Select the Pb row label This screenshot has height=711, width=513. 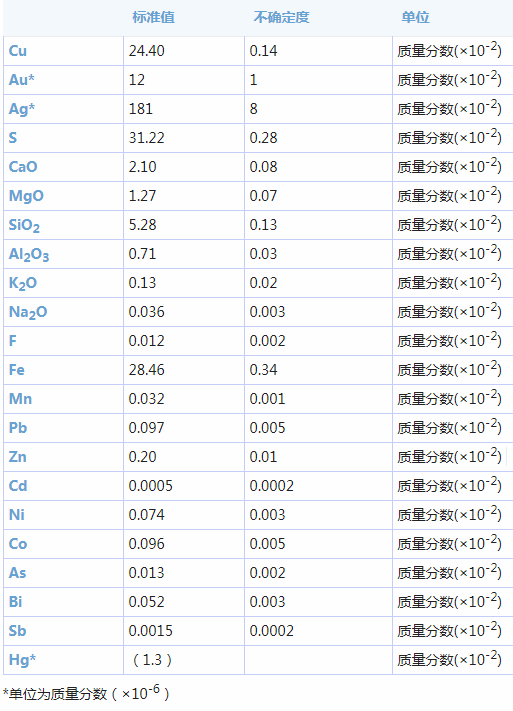click(18, 428)
